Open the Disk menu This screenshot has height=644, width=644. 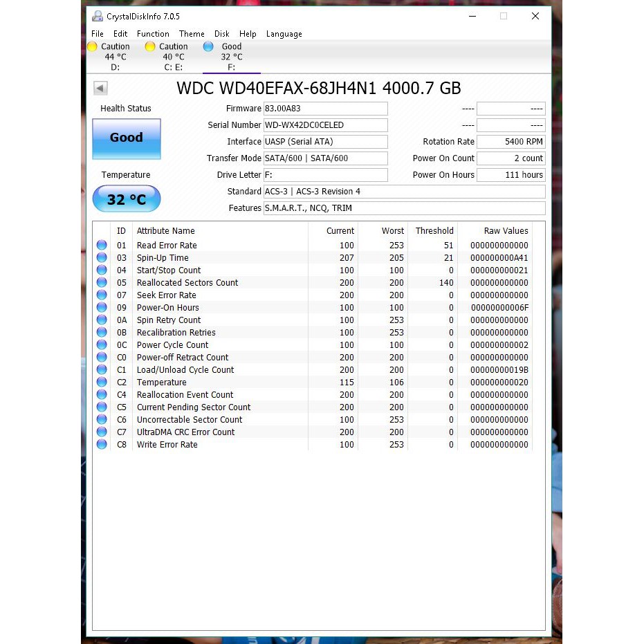click(x=222, y=33)
